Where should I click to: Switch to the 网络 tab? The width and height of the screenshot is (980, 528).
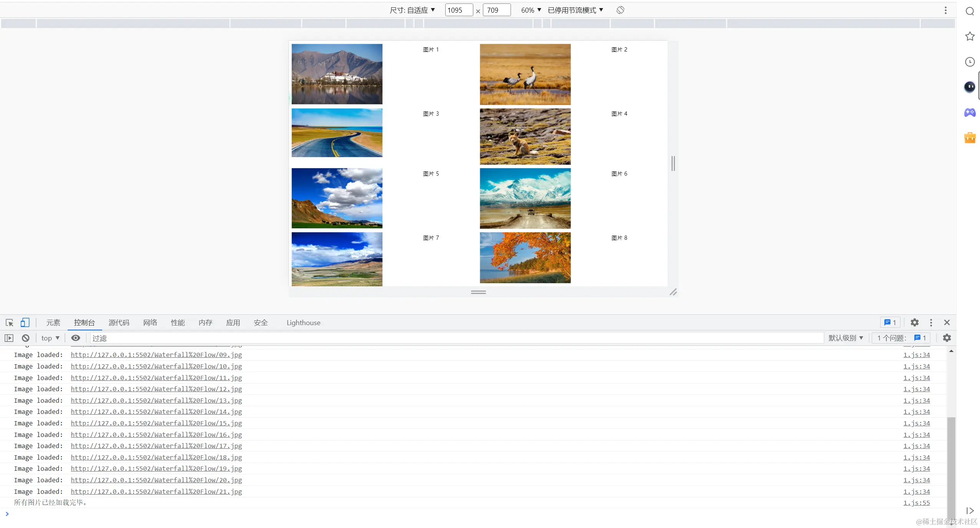pyautogui.click(x=150, y=322)
